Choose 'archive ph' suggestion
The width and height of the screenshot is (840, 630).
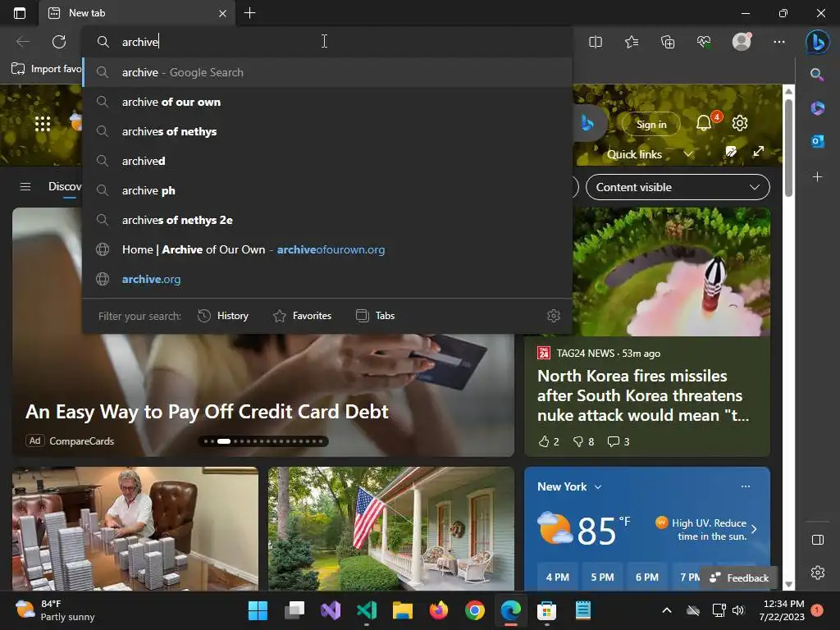[328, 190]
